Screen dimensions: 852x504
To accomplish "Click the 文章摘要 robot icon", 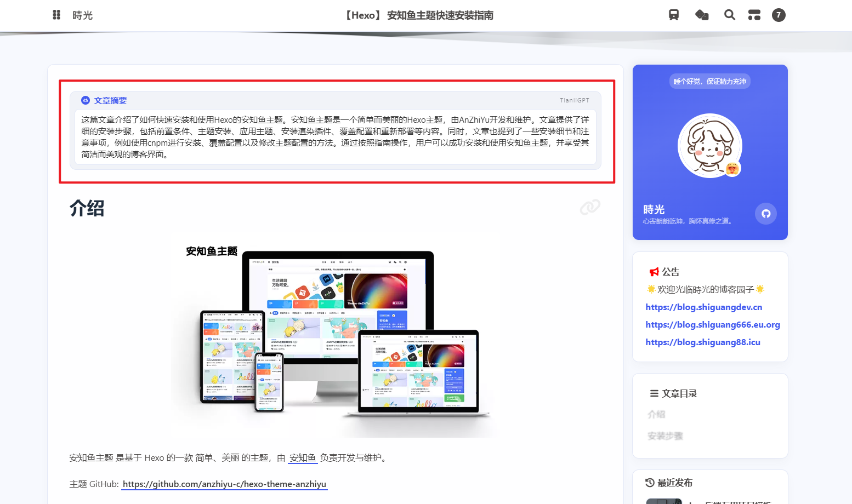I will (x=86, y=100).
